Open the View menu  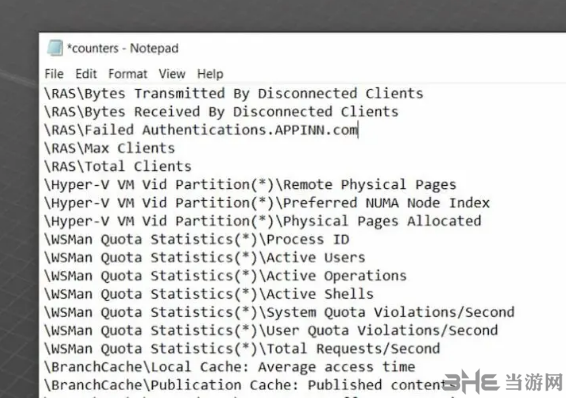[x=172, y=74]
